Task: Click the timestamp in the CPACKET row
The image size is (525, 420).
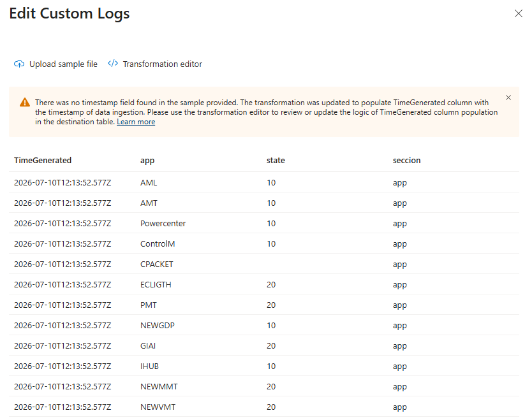Action: tap(63, 264)
